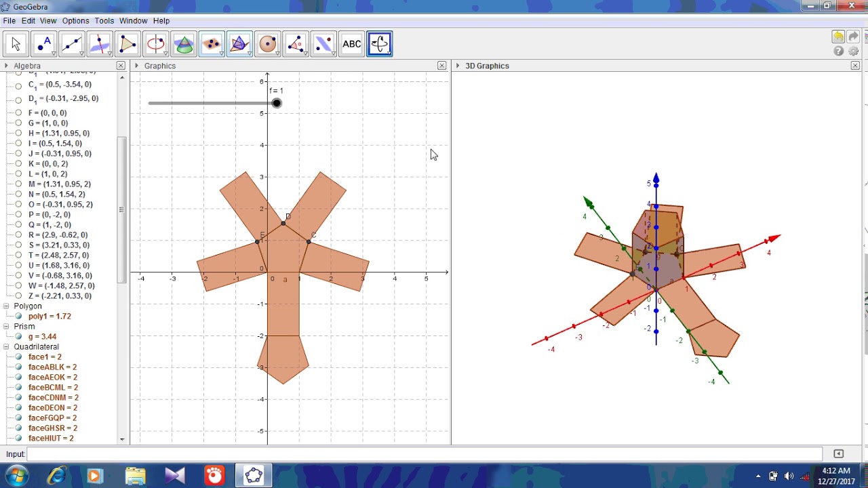Click into the Input field

pos(425,454)
